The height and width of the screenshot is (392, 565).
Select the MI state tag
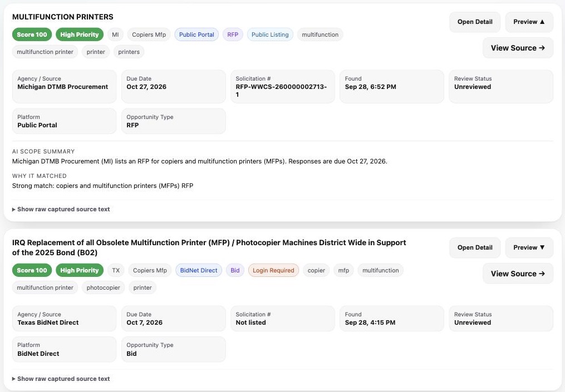[115, 34]
